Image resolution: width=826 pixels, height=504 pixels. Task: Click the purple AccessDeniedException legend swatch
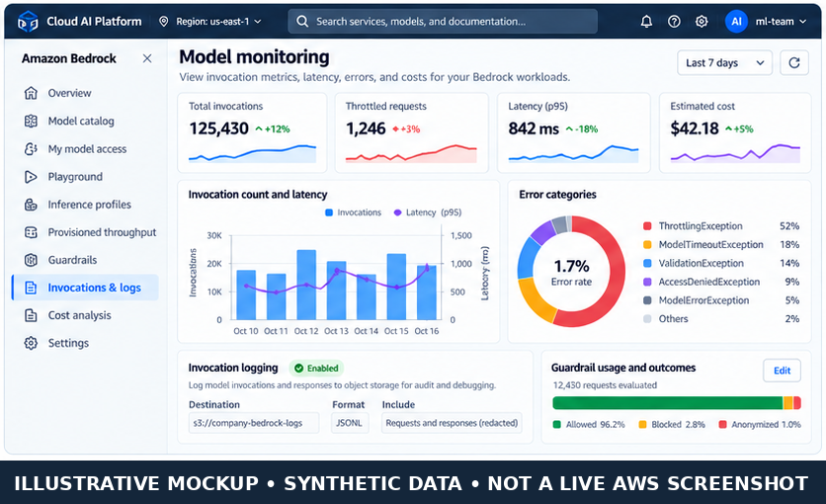[647, 282]
